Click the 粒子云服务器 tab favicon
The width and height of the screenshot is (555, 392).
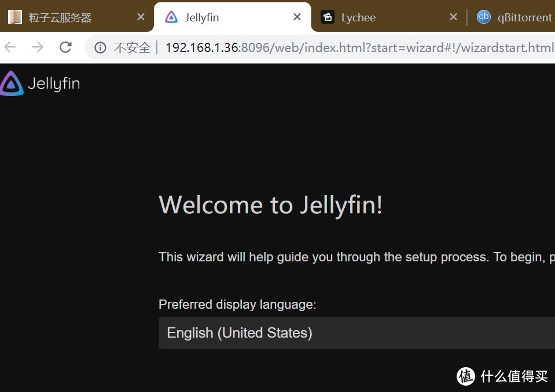tap(15, 17)
